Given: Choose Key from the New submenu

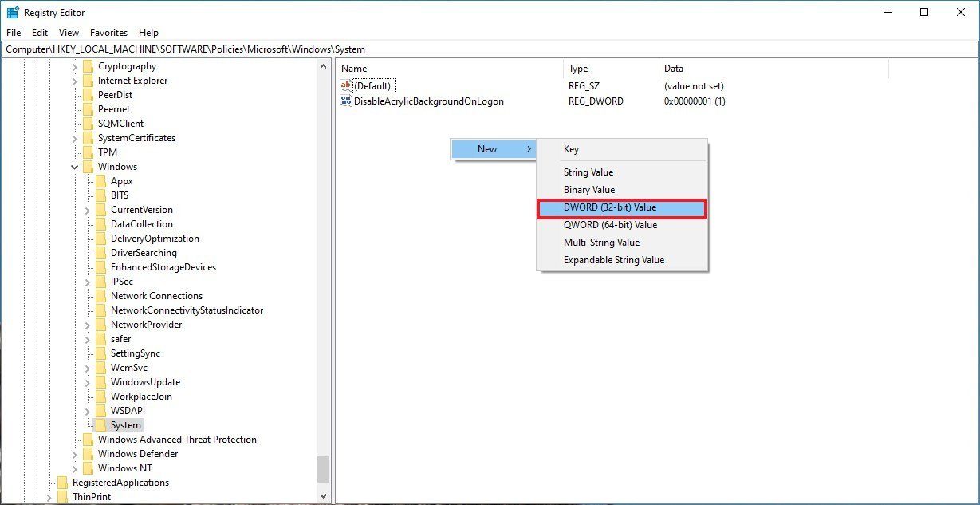Looking at the screenshot, I should tap(571, 149).
